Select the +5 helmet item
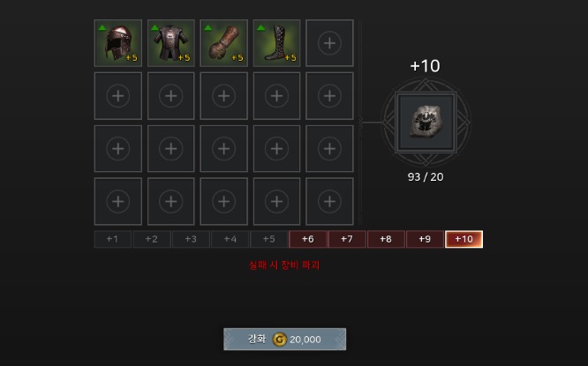The width and height of the screenshot is (588, 366). pos(118,43)
